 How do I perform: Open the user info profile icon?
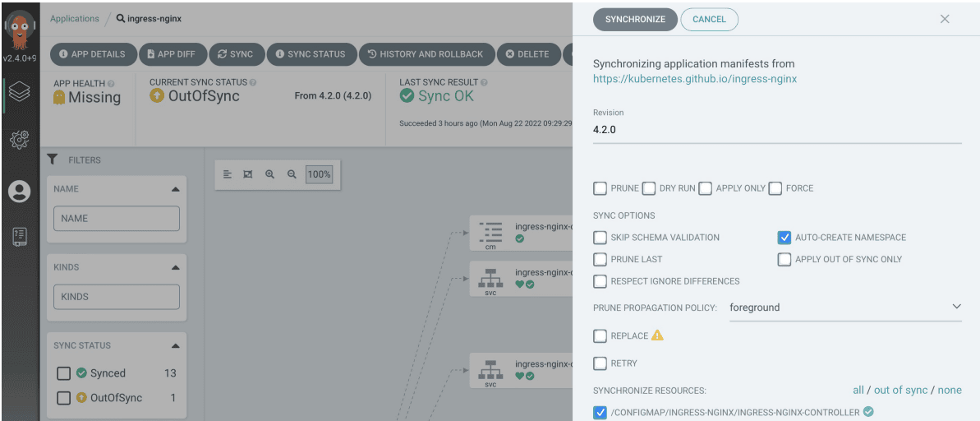point(20,192)
